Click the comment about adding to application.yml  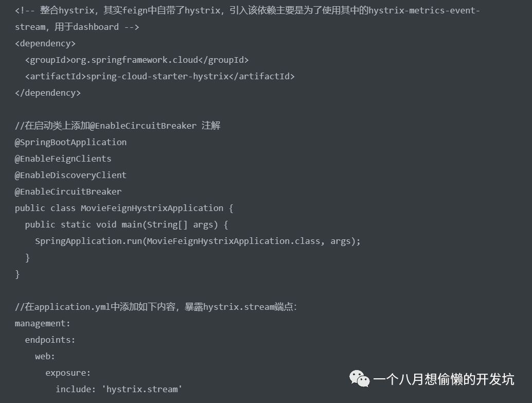pyautogui.click(x=156, y=307)
